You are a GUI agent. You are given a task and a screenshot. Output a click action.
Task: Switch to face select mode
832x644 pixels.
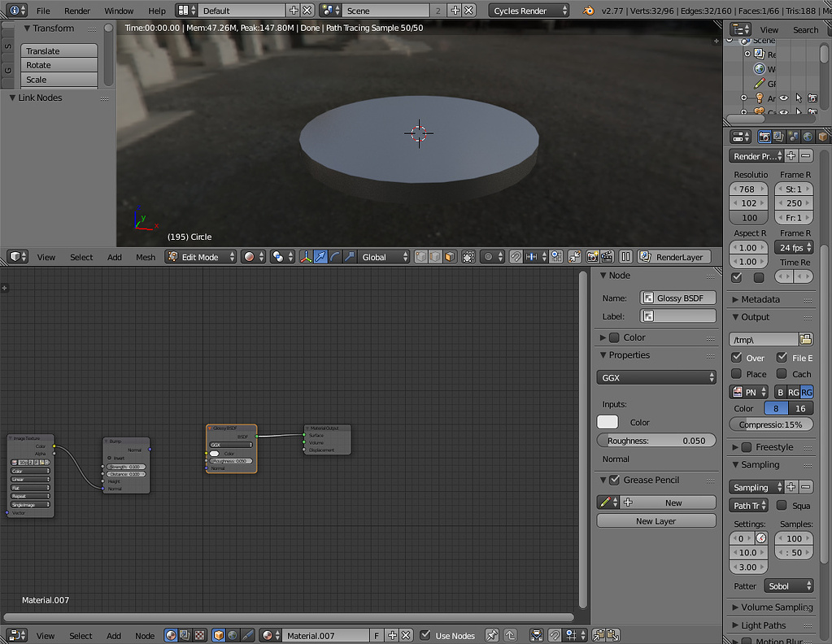click(450, 257)
